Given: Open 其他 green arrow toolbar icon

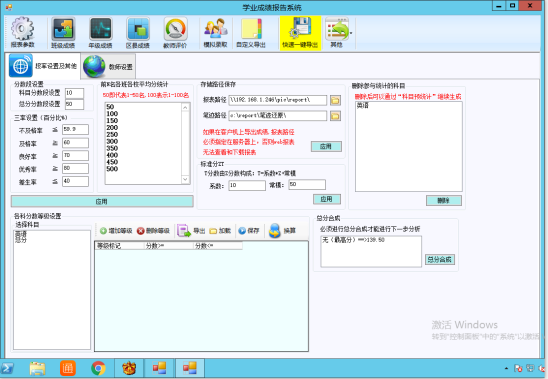Looking at the screenshot, I should (337, 32).
